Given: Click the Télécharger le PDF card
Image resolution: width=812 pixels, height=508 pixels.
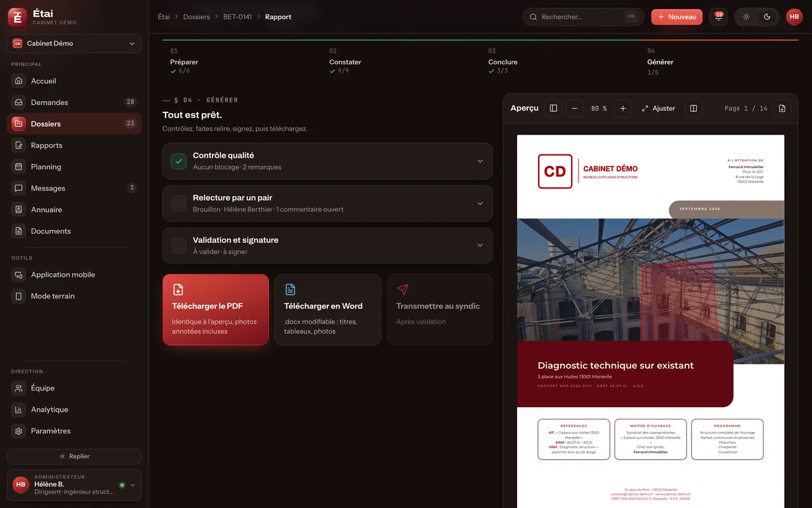Looking at the screenshot, I should coord(216,310).
